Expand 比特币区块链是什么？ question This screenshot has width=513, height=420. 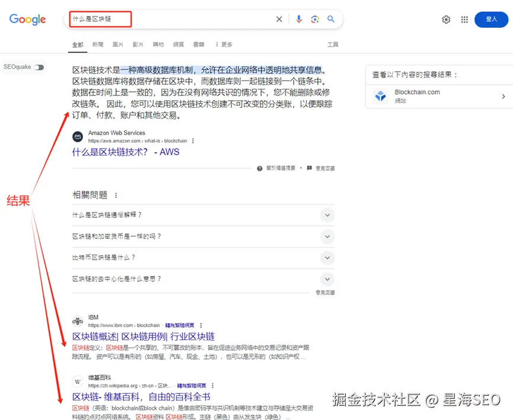point(203,258)
